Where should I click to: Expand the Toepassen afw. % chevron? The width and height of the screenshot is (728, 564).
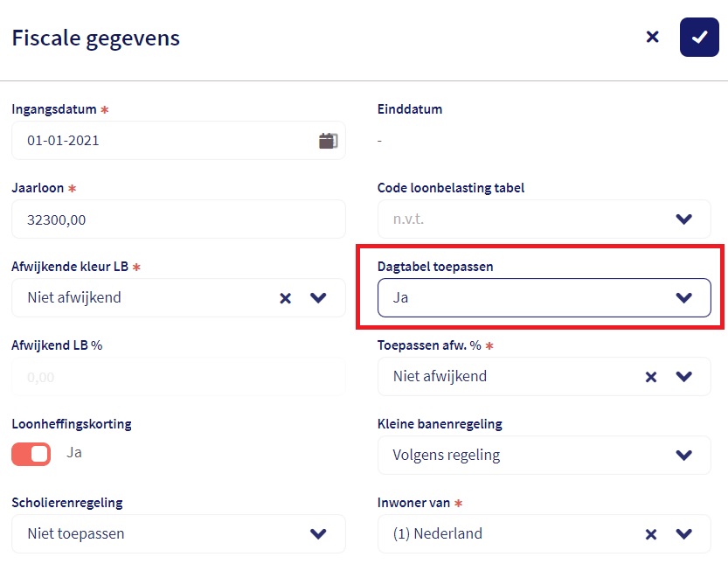(x=683, y=377)
